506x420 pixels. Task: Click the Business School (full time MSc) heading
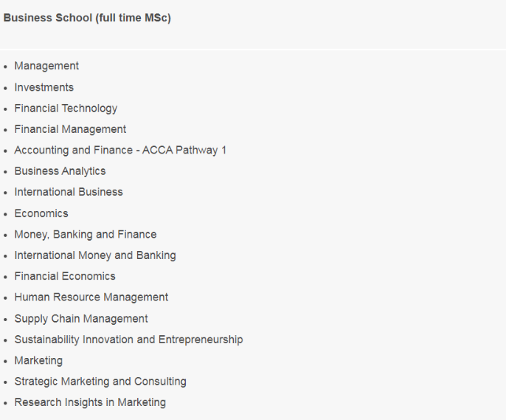tap(87, 18)
